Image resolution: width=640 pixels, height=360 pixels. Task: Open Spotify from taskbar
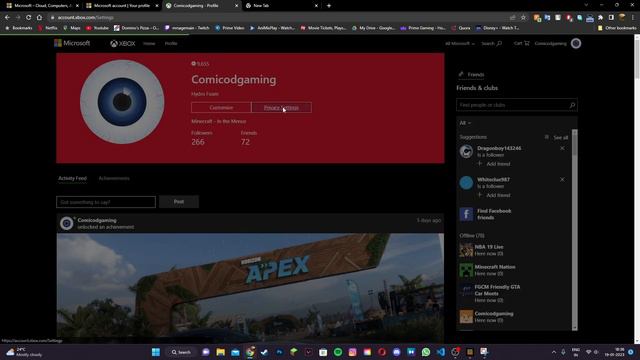338,352
